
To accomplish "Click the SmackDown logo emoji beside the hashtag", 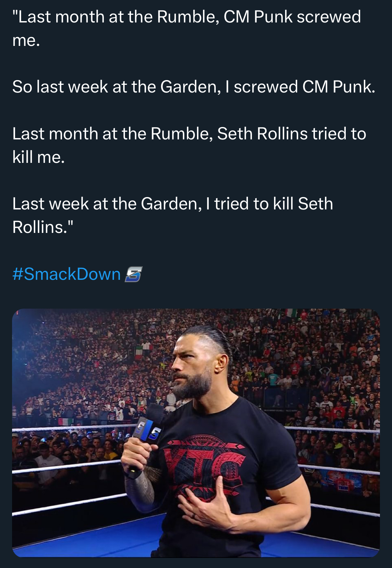I will pos(133,274).
